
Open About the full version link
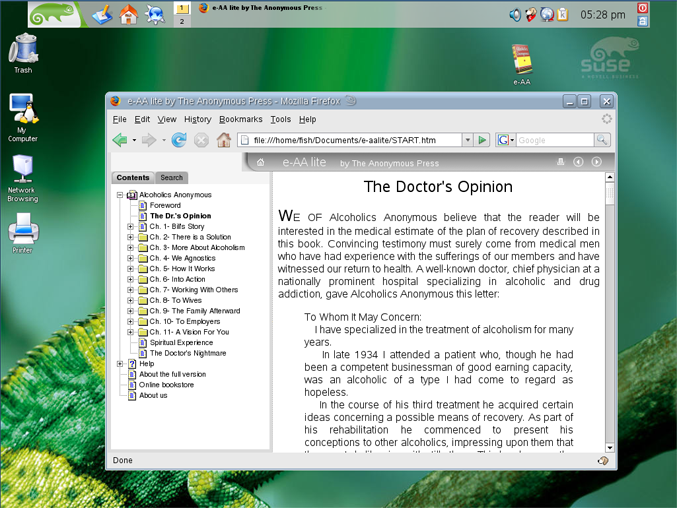(172, 374)
